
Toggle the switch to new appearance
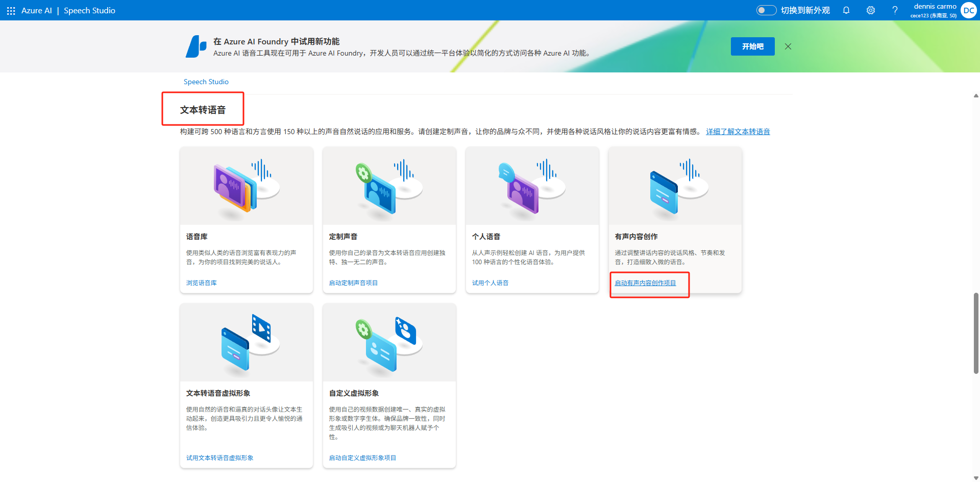click(x=766, y=10)
